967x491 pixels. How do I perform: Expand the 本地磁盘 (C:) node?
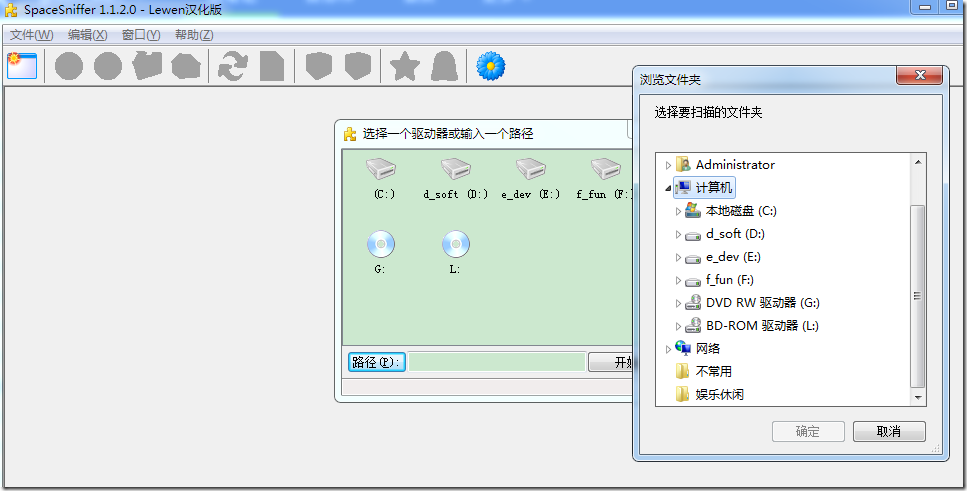click(x=678, y=212)
